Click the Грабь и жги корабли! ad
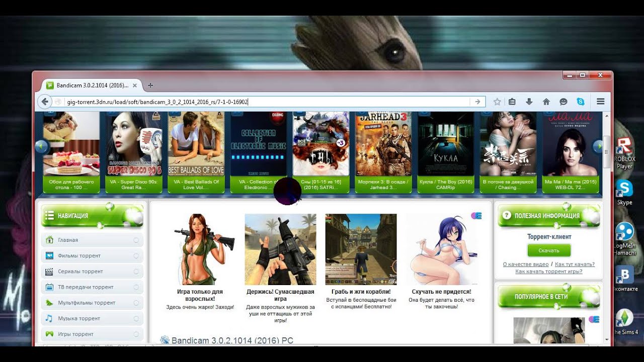 coord(361,262)
